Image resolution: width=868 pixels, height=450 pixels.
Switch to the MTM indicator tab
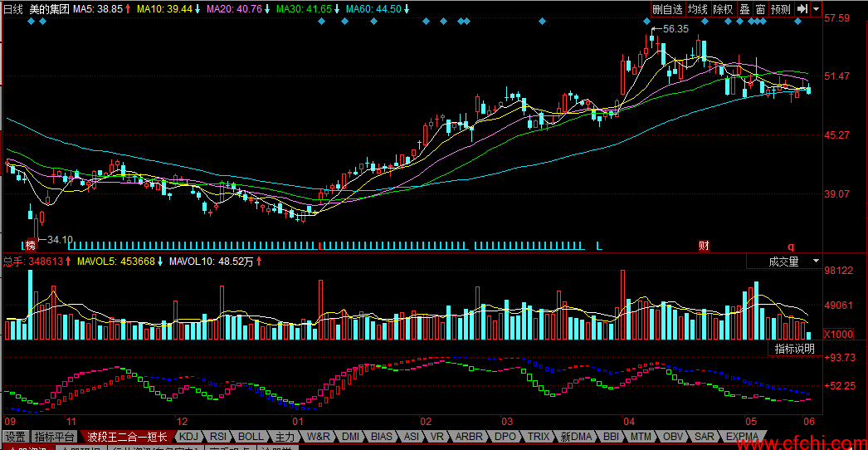641,436
